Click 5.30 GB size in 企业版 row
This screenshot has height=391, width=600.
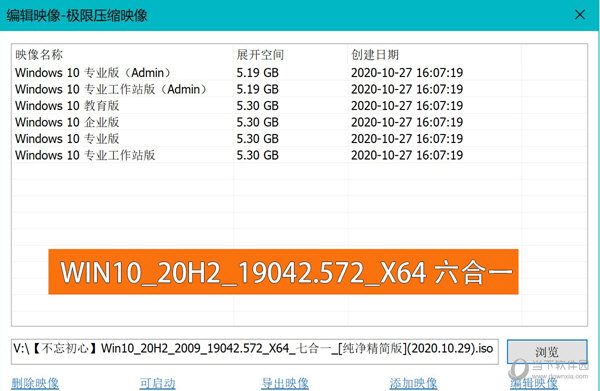tap(258, 122)
